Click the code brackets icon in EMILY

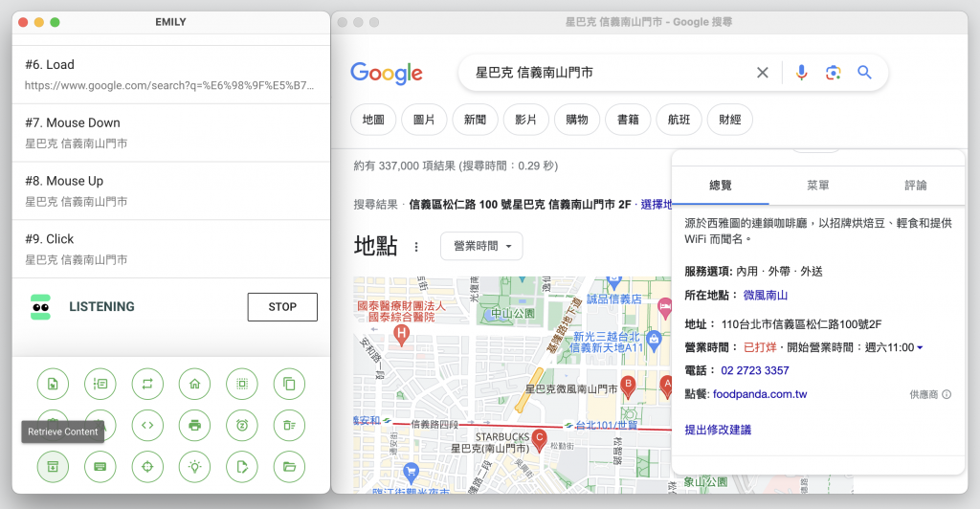coord(147,426)
